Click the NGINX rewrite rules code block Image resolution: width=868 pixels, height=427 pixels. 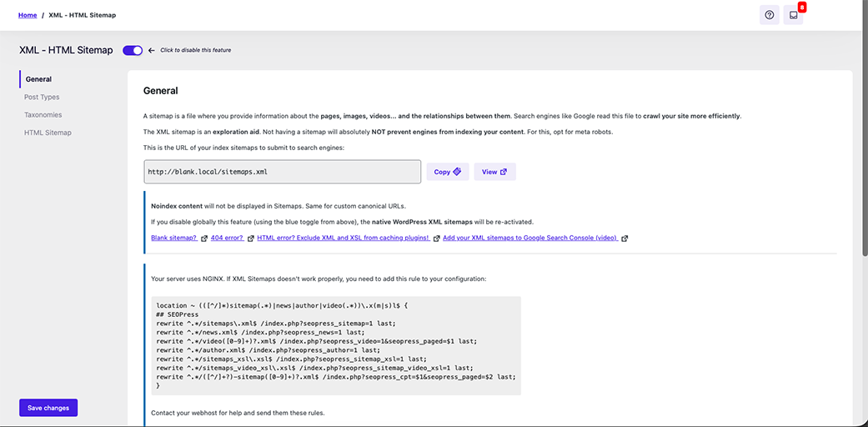pos(336,345)
